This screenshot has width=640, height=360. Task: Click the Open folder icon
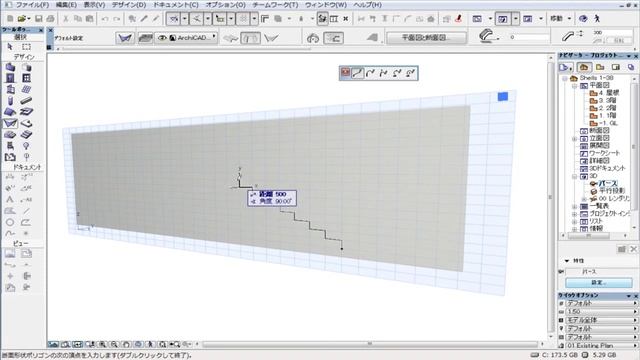pos(22,19)
